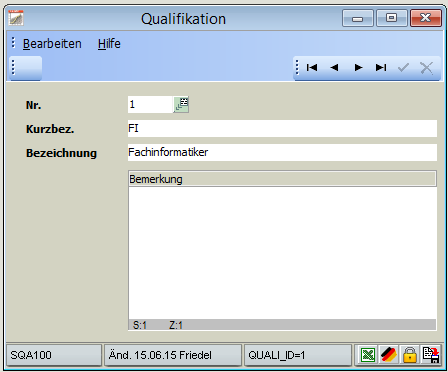
Task: Click the Bemerkung header bar
Action: (282, 179)
